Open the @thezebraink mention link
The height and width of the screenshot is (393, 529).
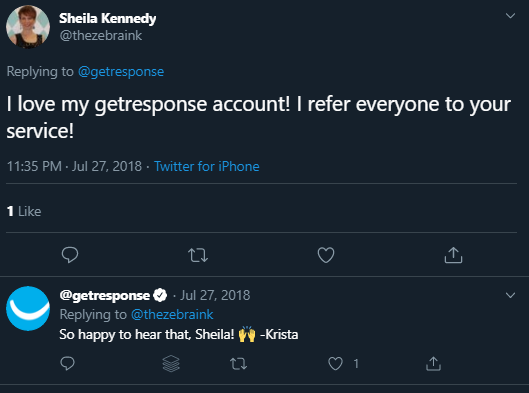coord(172,314)
